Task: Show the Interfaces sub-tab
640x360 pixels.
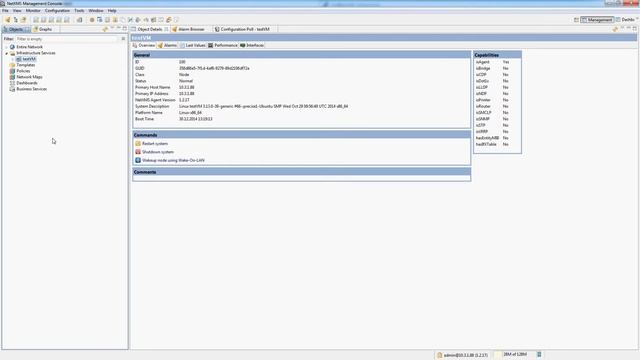Action: [x=252, y=45]
